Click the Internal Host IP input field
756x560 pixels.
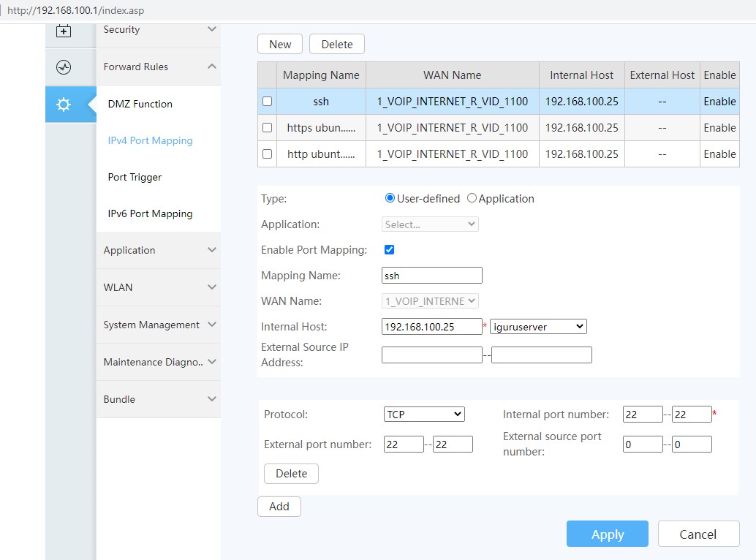click(431, 327)
